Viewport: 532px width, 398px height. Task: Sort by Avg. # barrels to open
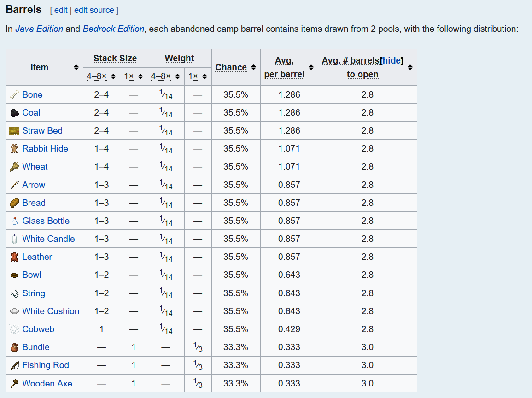(410, 67)
